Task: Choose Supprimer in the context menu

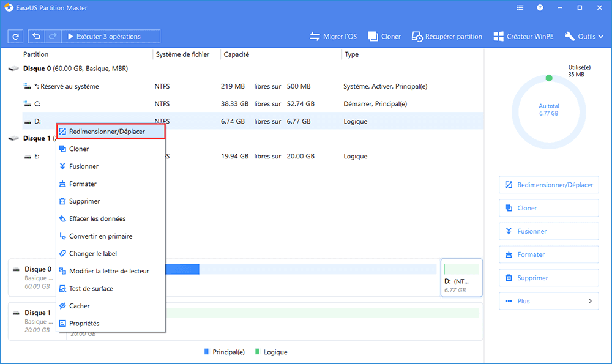Action: tap(111, 201)
